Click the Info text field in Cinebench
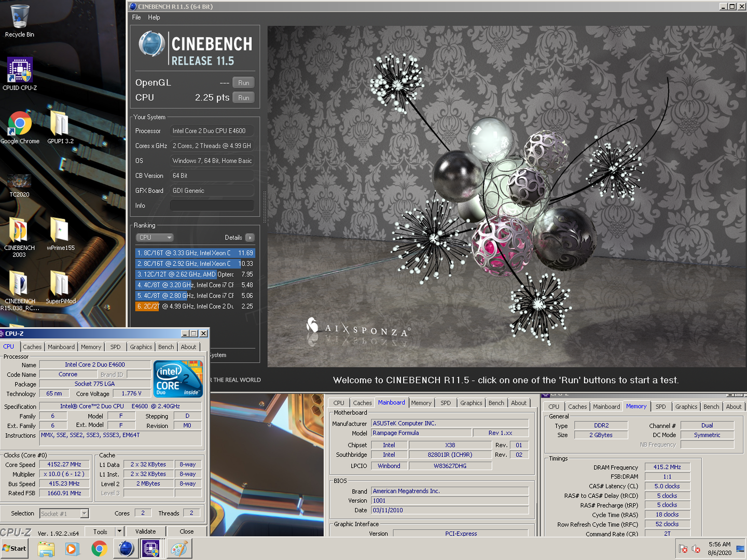747x560 pixels. pyautogui.click(x=212, y=205)
